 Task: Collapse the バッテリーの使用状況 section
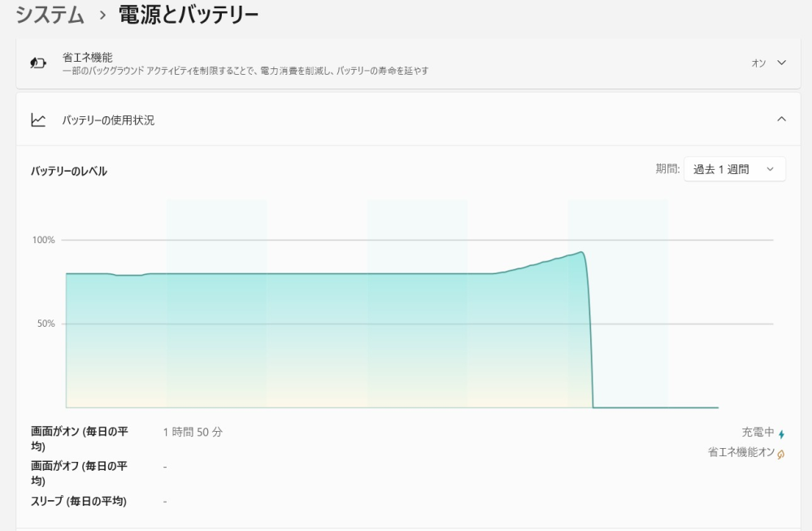(x=782, y=119)
